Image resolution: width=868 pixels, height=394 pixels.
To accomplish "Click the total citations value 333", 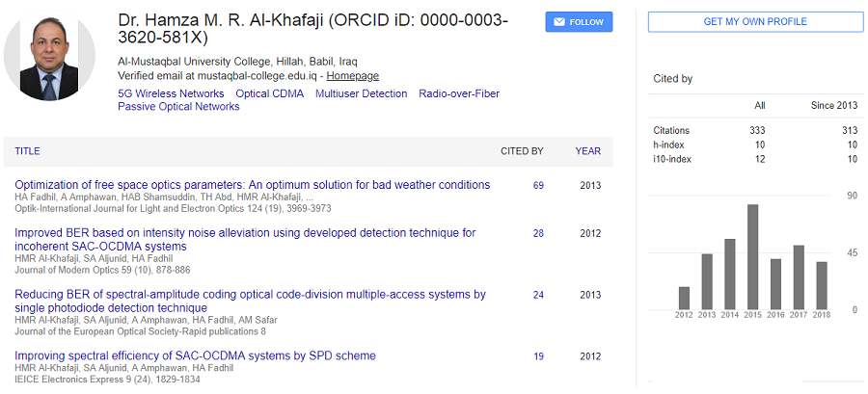I will point(757,131).
